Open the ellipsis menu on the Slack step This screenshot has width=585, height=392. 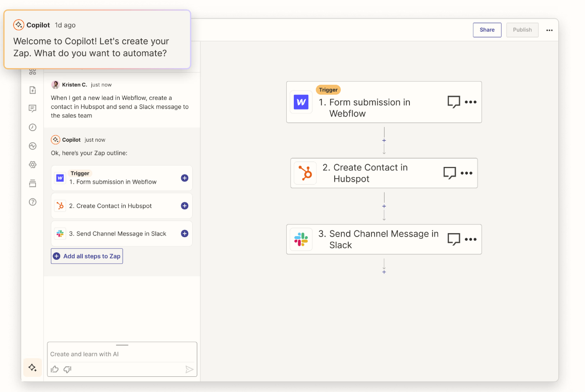pyautogui.click(x=470, y=239)
